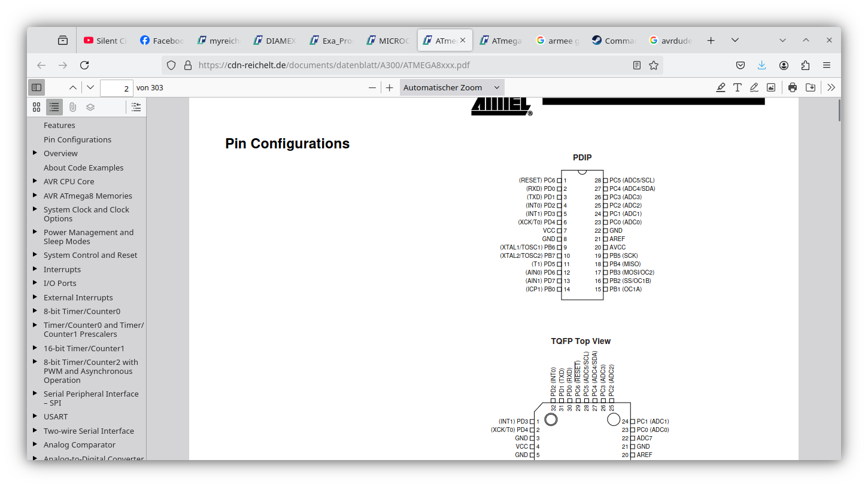Toggle the PDF sidebar panel
This screenshot has width=868, height=487.
click(x=37, y=87)
